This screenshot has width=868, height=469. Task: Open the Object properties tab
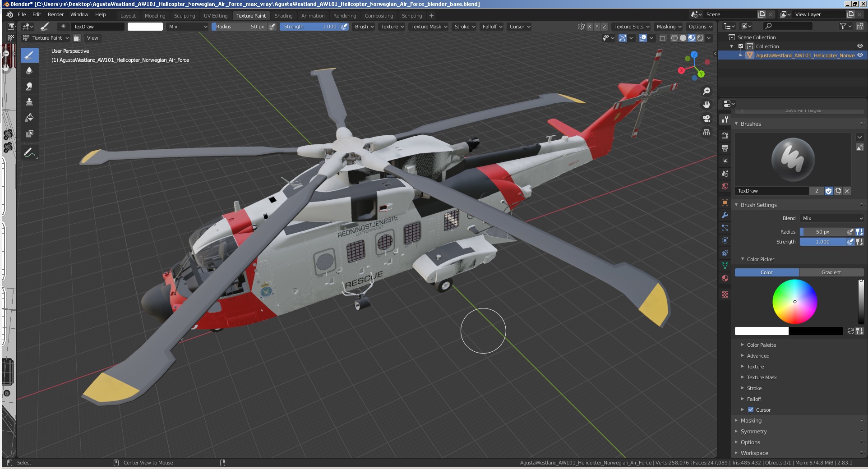pos(725,202)
